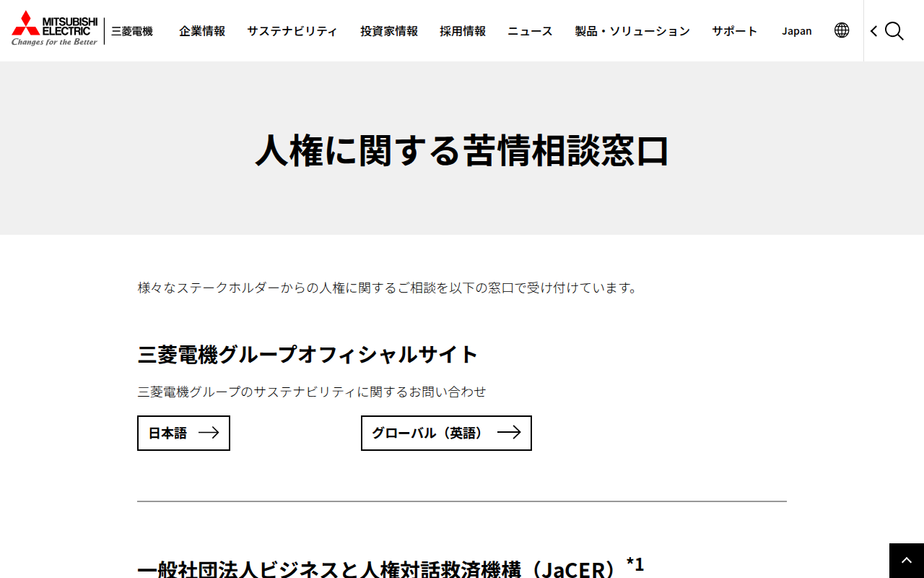Open the 採用情報 menu
This screenshot has width=924, height=578.
(x=463, y=31)
